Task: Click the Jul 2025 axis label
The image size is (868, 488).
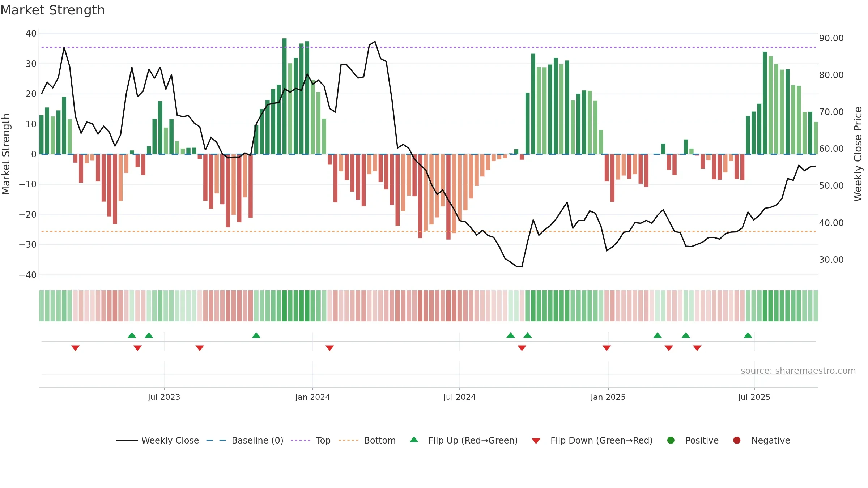Action: pos(754,397)
